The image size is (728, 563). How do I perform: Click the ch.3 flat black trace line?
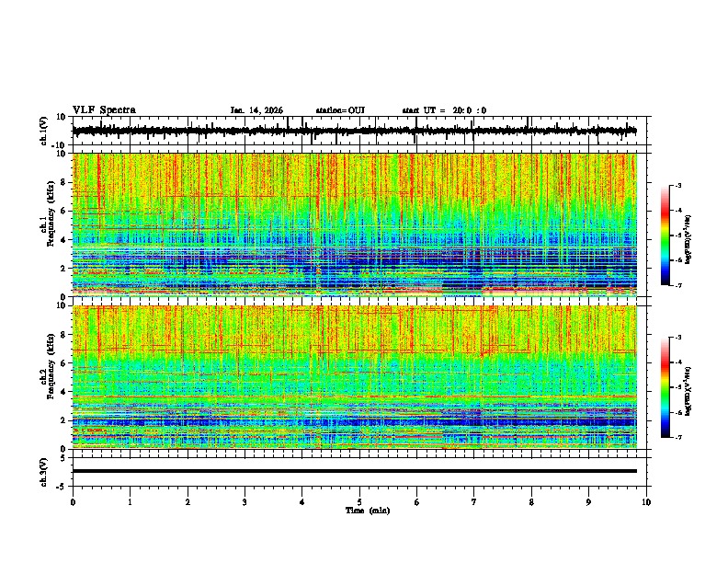coord(355,471)
